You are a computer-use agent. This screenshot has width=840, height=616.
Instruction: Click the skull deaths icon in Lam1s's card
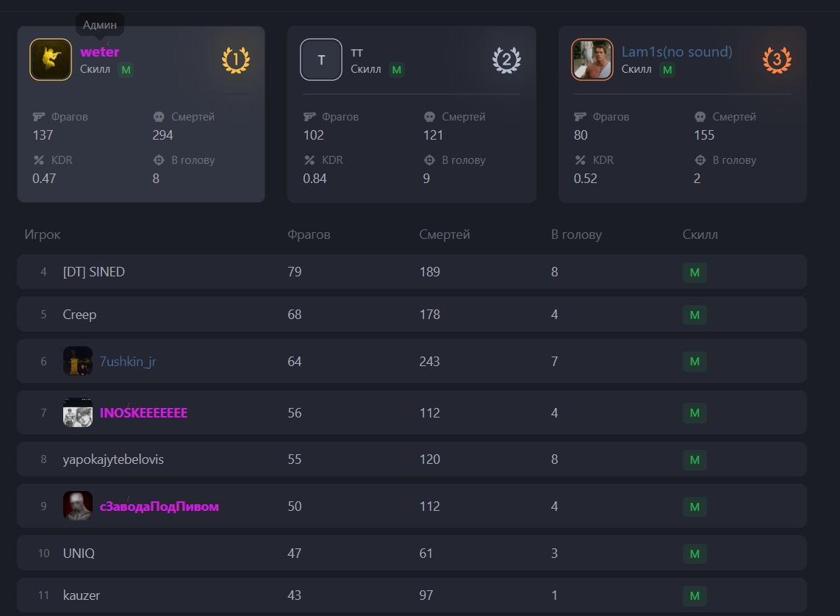click(700, 117)
